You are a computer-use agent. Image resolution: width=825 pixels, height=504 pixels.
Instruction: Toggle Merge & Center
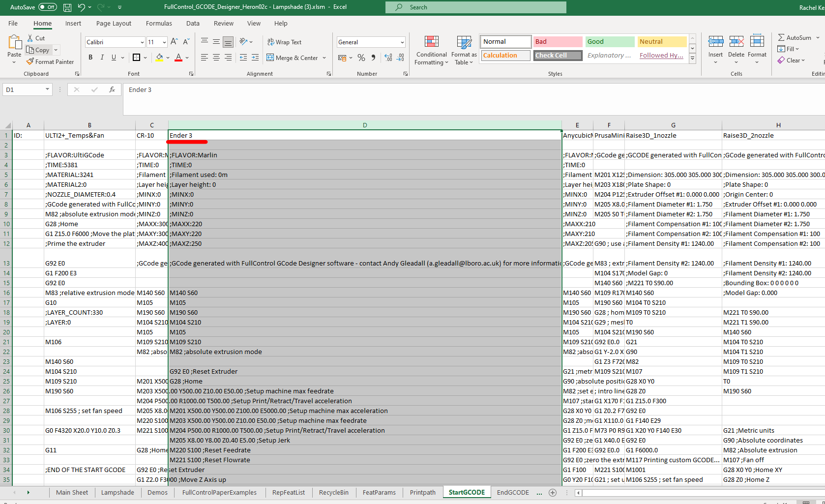pyautogui.click(x=293, y=58)
